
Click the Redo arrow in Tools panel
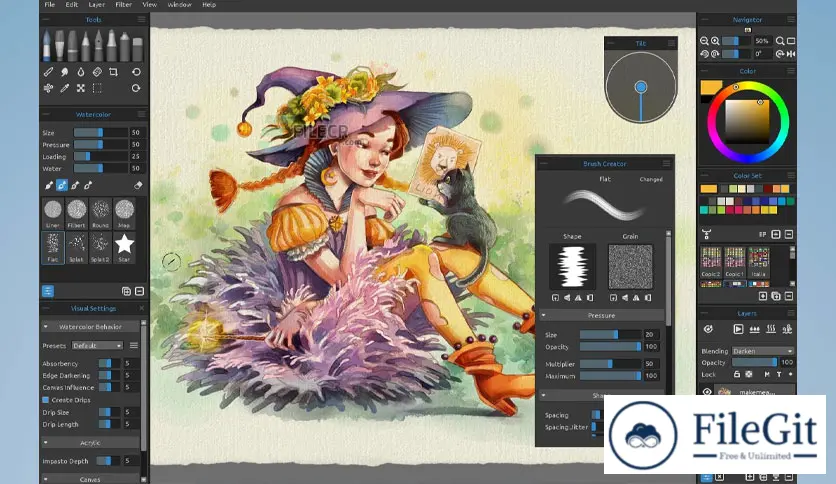[x=136, y=88]
